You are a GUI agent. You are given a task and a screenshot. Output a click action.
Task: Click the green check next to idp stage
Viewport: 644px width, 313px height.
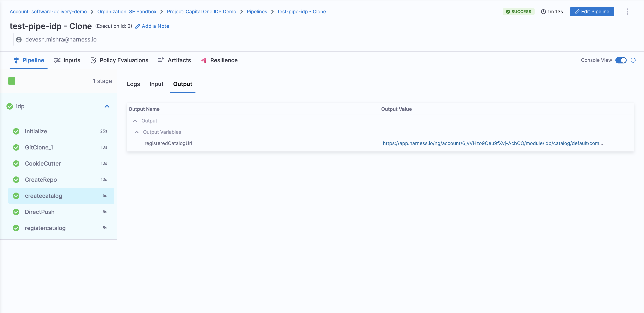point(10,106)
